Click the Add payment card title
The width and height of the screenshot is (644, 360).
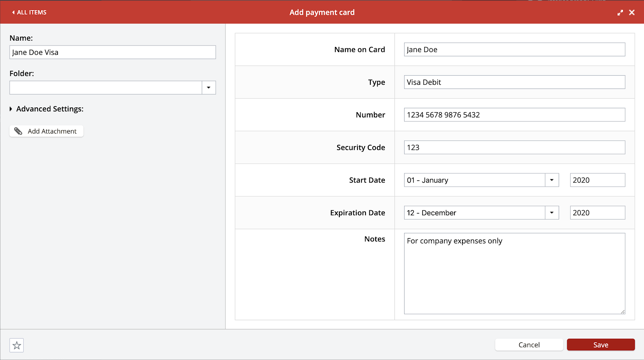pos(322,12)
